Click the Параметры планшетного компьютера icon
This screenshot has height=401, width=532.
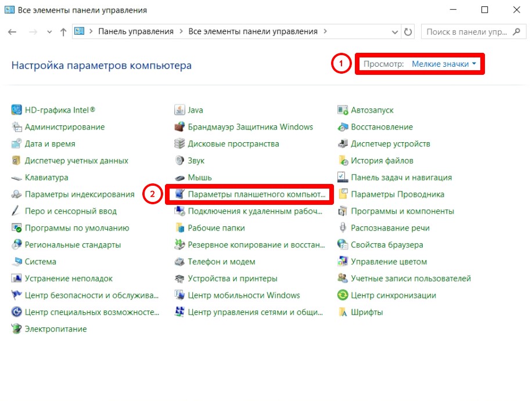point(179,194)
